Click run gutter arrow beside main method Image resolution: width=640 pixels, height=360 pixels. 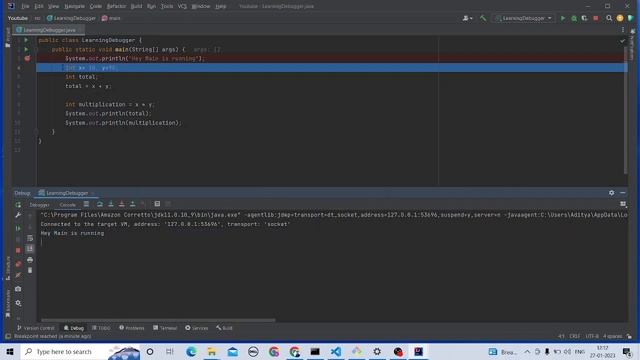pyautogui.click(x=26, y=49)
